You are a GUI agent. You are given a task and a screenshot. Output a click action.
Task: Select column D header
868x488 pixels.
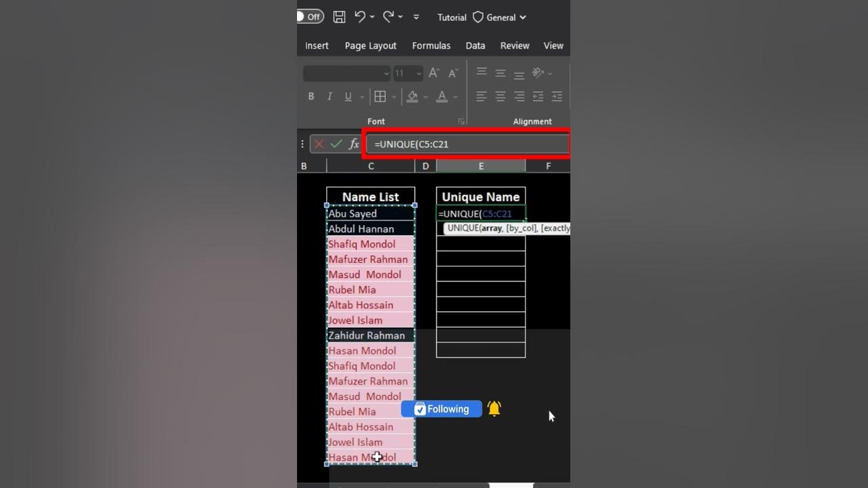(425, 166)
